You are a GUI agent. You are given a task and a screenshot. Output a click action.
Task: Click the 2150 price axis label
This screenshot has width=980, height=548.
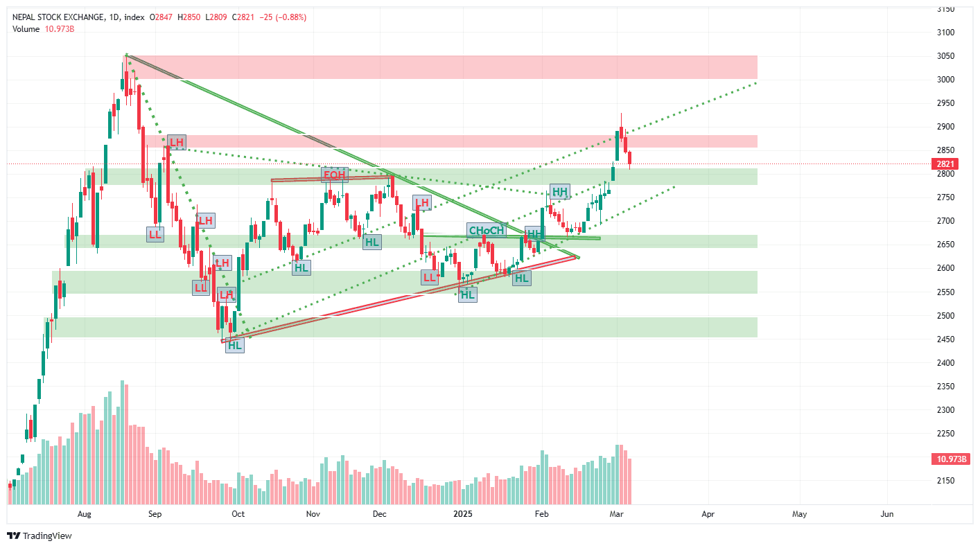pyautogui.click(x=946, y=481)
